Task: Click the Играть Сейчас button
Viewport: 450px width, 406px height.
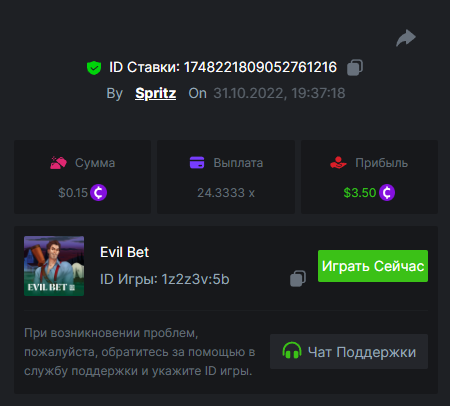Action: point(373,266)
